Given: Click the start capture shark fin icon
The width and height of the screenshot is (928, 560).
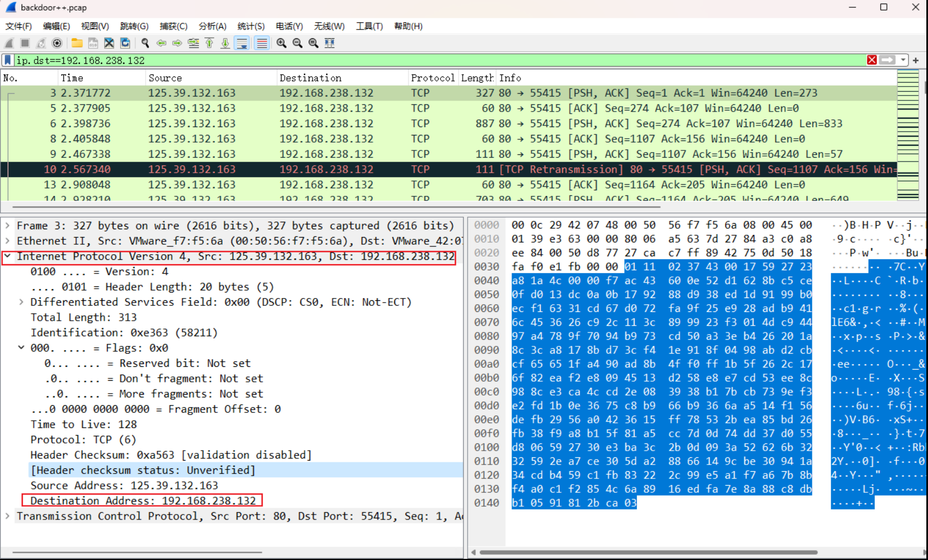Looking at the screenshot, I should point(9,43).
